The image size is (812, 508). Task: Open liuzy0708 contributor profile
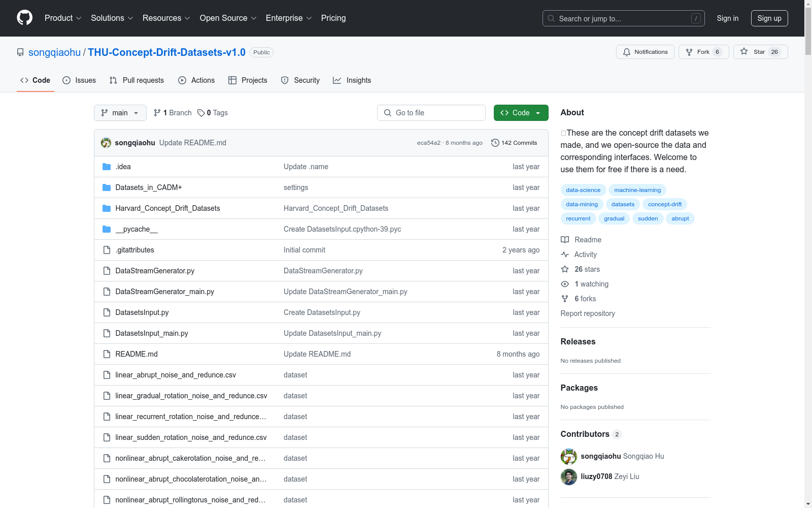tap(596, 477)
